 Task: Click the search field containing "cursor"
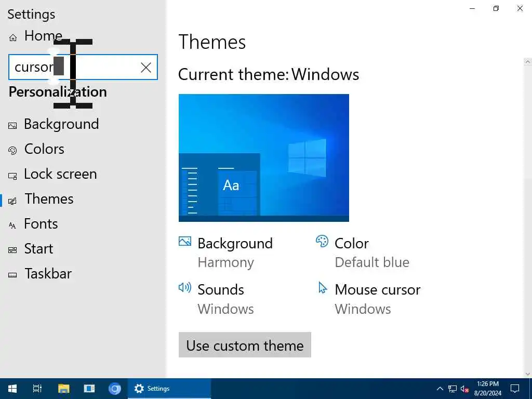[83, 67]
